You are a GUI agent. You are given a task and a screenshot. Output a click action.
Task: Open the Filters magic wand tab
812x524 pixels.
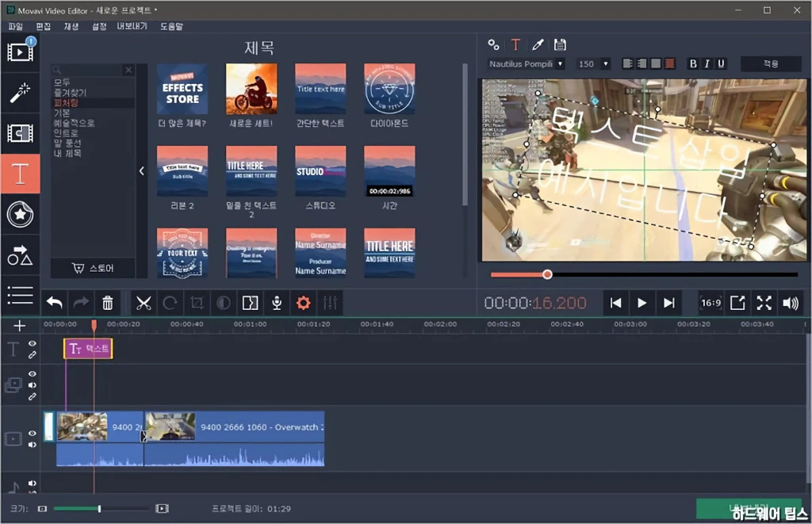point(20,93)
